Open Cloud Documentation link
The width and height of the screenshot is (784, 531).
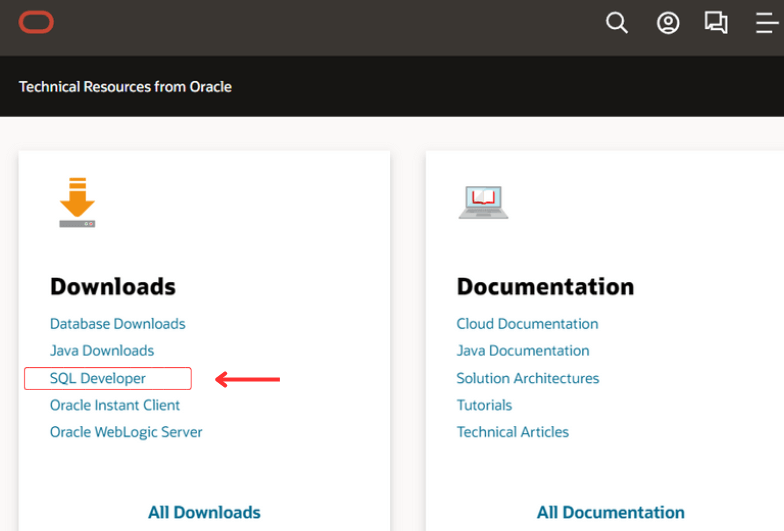tap(527, 324)
